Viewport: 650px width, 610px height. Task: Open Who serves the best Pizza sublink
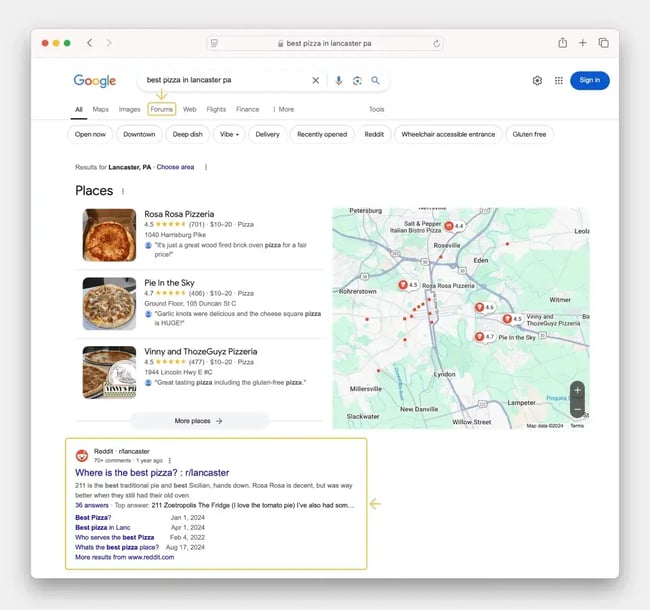tap(114, 537)
